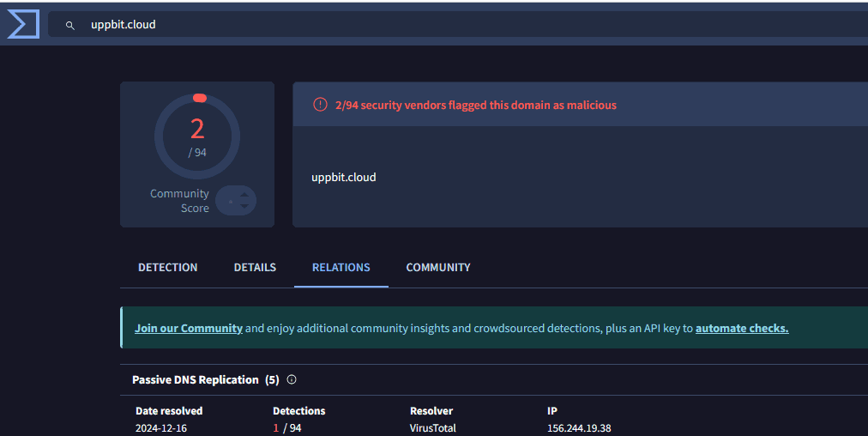Screen dimensions: 868x436
Task: Click the Passive DNS Replication info icon
Action: coord(292,379)
